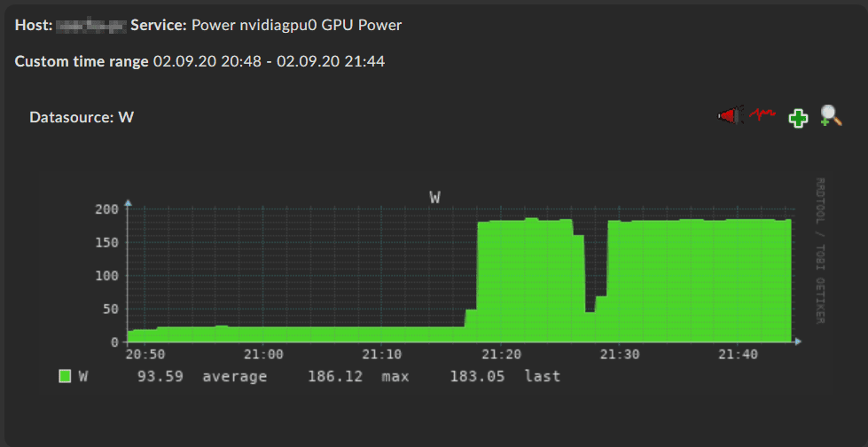
Task: Click the 183.05 last value in the legend
Action: pos(477,377)
